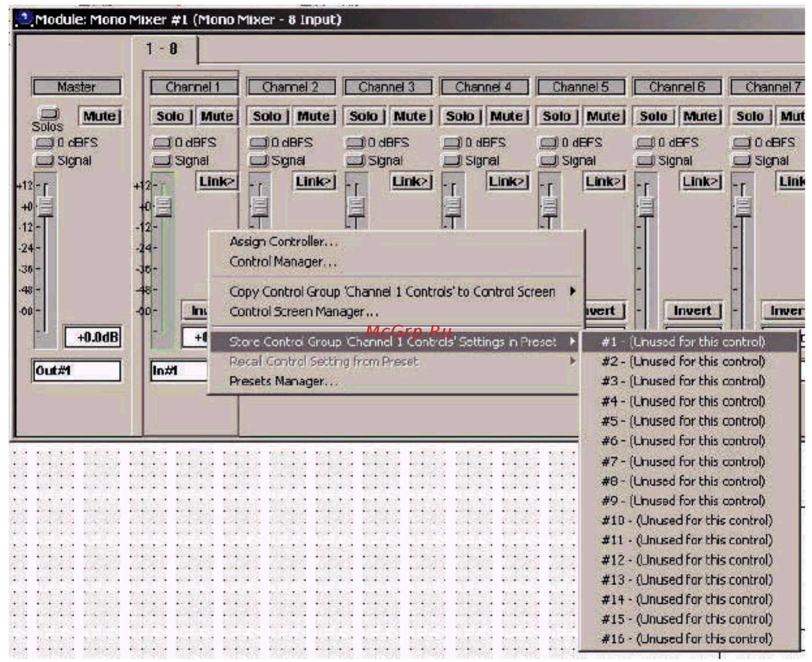812x662 pixels.
Task: Solo Channel 6
Action: (654, 116)
